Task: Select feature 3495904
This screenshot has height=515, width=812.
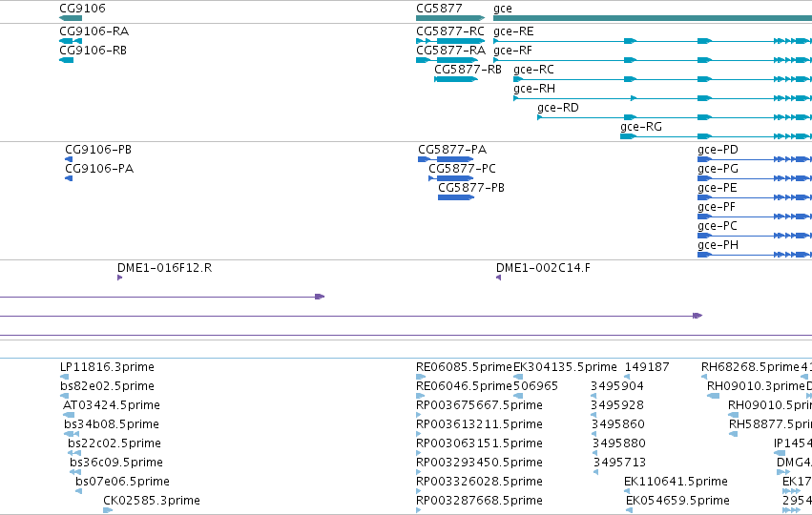Action: pyautogui.click(x=617, y=386)
